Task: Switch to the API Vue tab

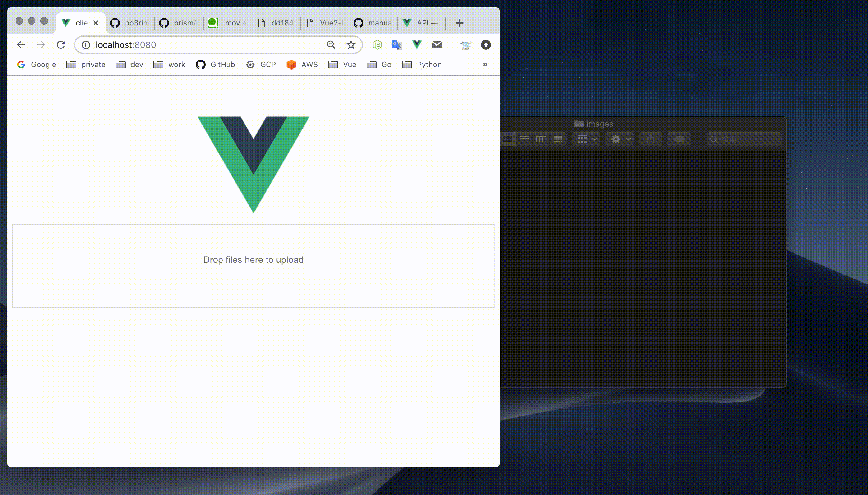Action: point(421,23)
